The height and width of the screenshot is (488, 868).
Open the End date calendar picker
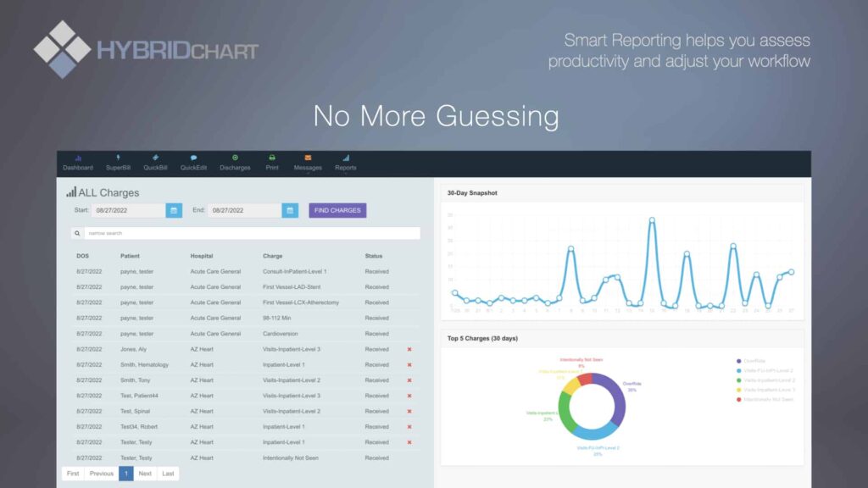[290, 210]
